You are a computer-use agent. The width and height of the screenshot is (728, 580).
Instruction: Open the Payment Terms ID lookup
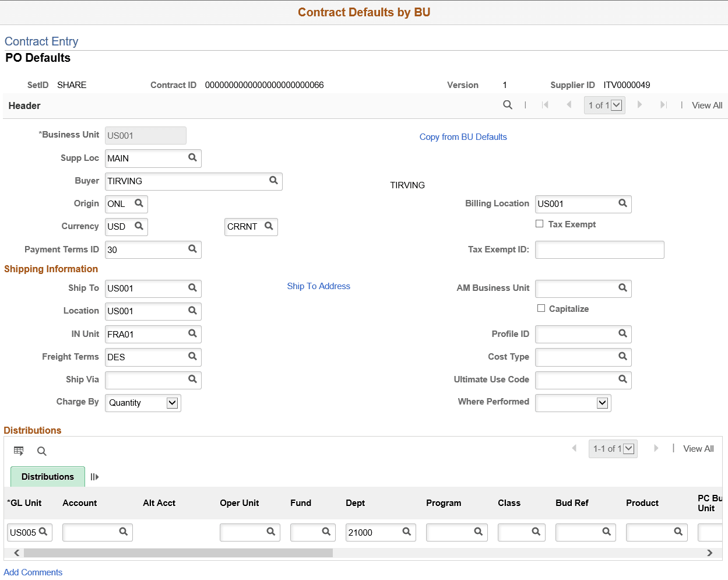point(192,249)
